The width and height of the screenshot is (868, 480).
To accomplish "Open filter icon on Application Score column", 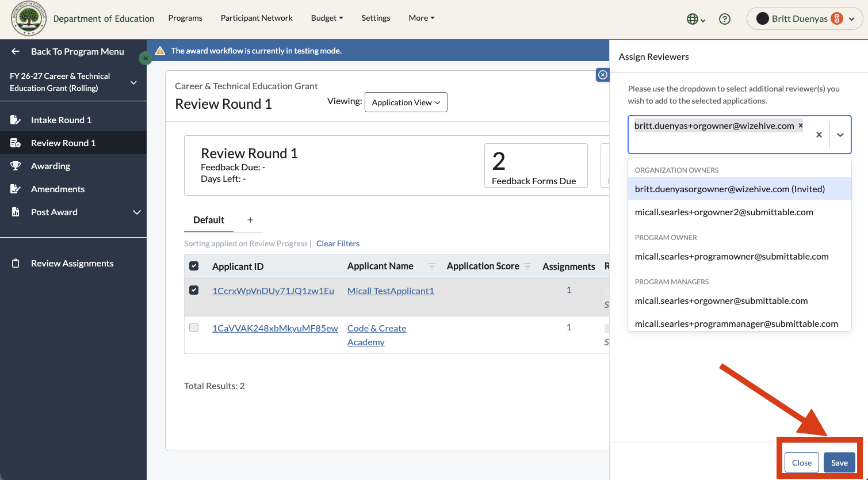I will pyautogui.click(x=527, y=266).
